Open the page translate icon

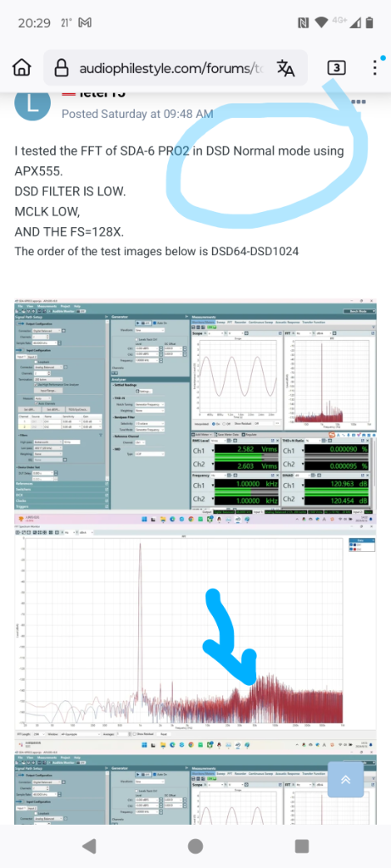pos(286,68)
